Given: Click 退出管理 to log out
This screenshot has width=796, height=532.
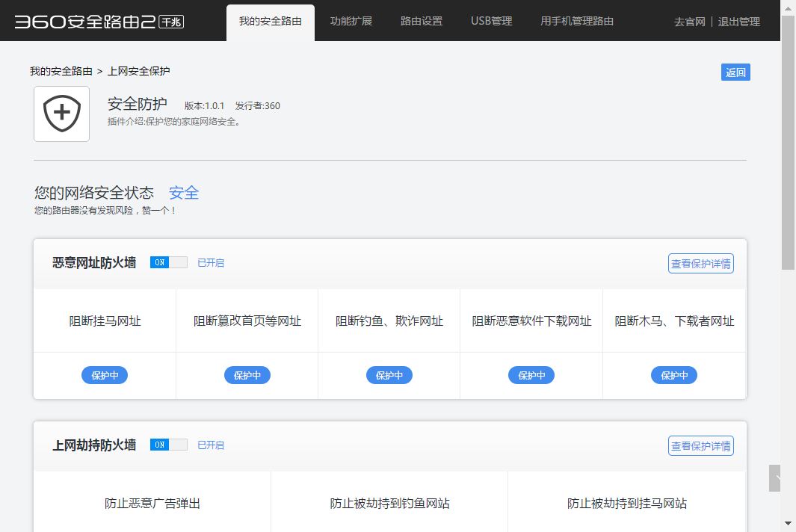Looking at the screenshot, I should pyautogui.click(x=738, y=22).
